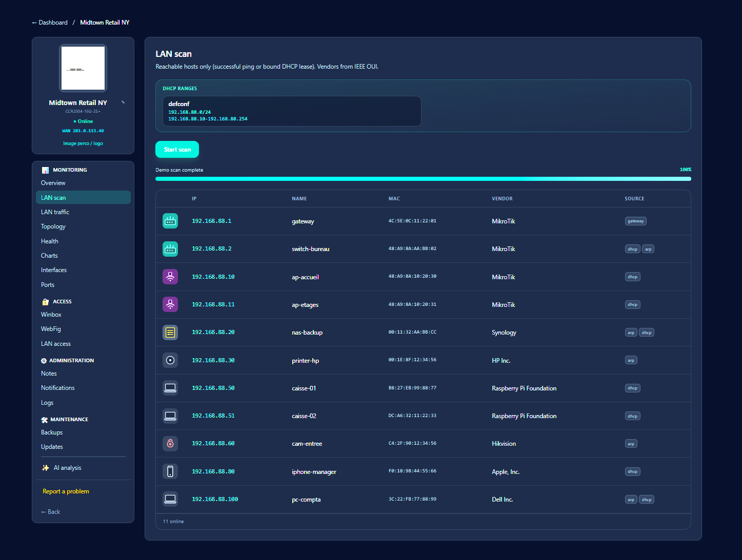
Task: Click the router thumbnail image
Action: pos(83,68)
